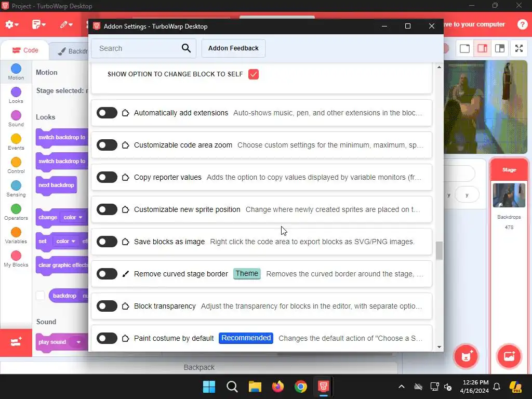Click the Addon Feedback button
The image size is (532, 399).
pyautogui.click(x=233, y=48)
